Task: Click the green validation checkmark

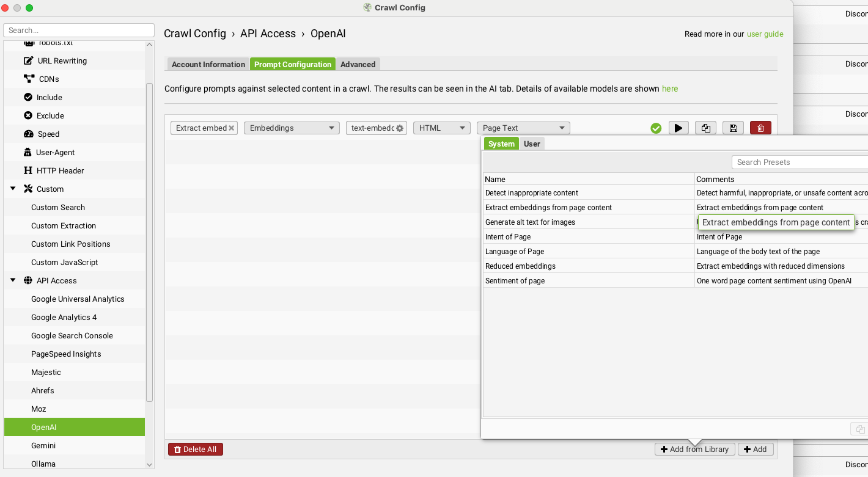Action: click(x=656, y=128)
